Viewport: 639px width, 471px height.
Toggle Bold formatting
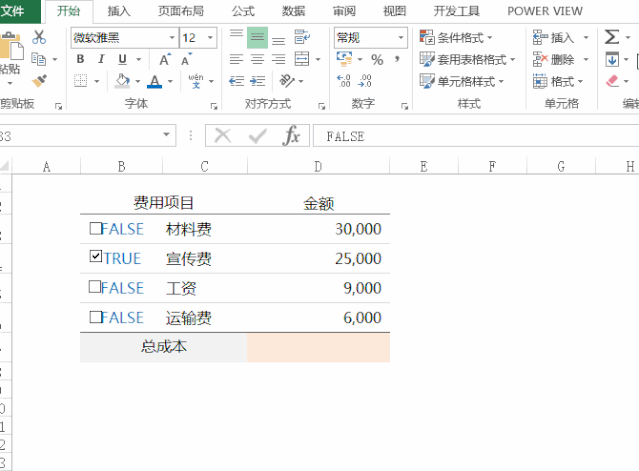[80, 60]
